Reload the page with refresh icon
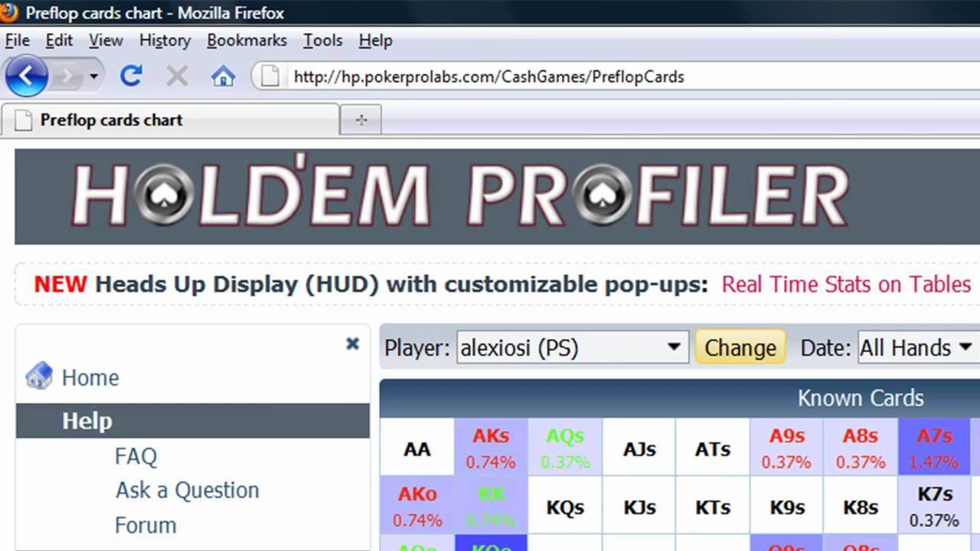This screenshot has height=551, width=980. click(132, 76)
